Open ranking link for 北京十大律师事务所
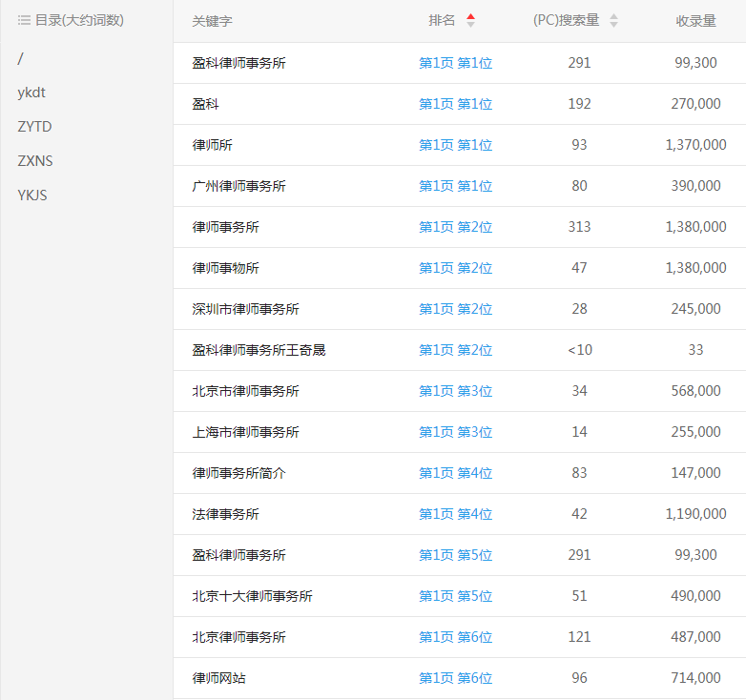Image resolution: width=746 pixels, height=700 pixels. tap(455, 596)
